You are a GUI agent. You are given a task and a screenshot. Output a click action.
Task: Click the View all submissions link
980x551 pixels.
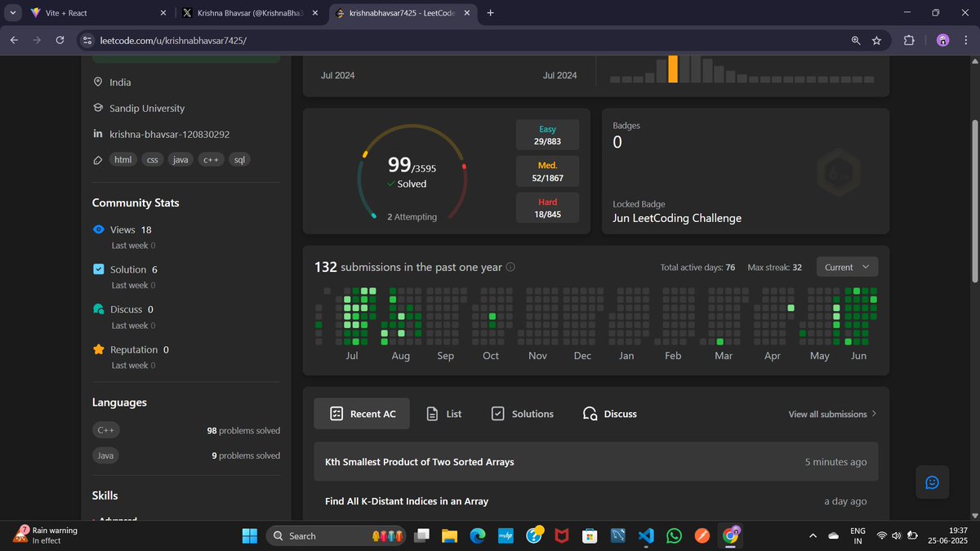click(x=829, y=414)
